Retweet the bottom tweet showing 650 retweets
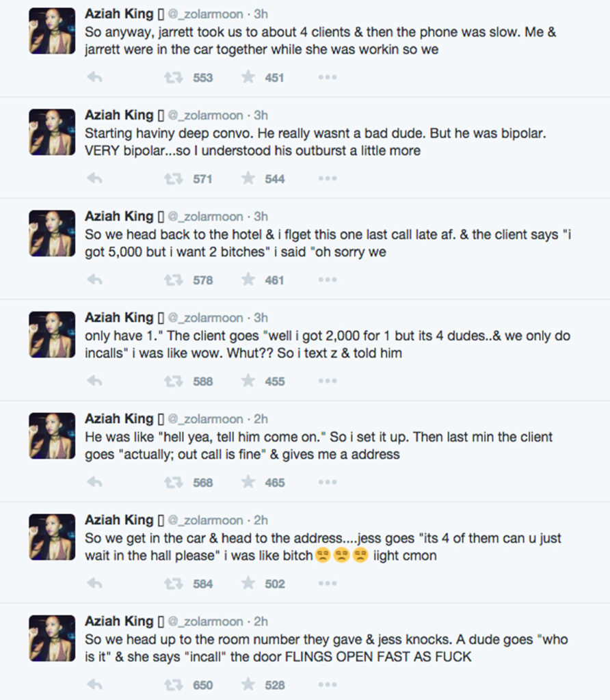610x700 pixels. point(173,685)
